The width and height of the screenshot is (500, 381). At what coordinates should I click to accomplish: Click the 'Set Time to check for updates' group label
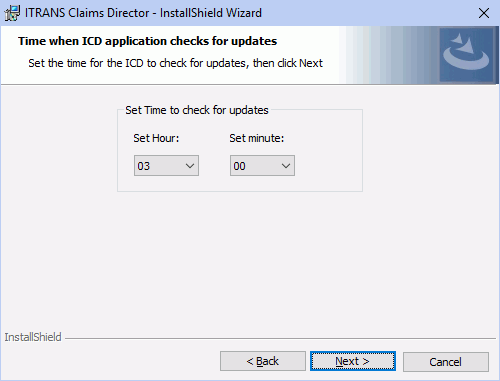(x=197, y=110)
